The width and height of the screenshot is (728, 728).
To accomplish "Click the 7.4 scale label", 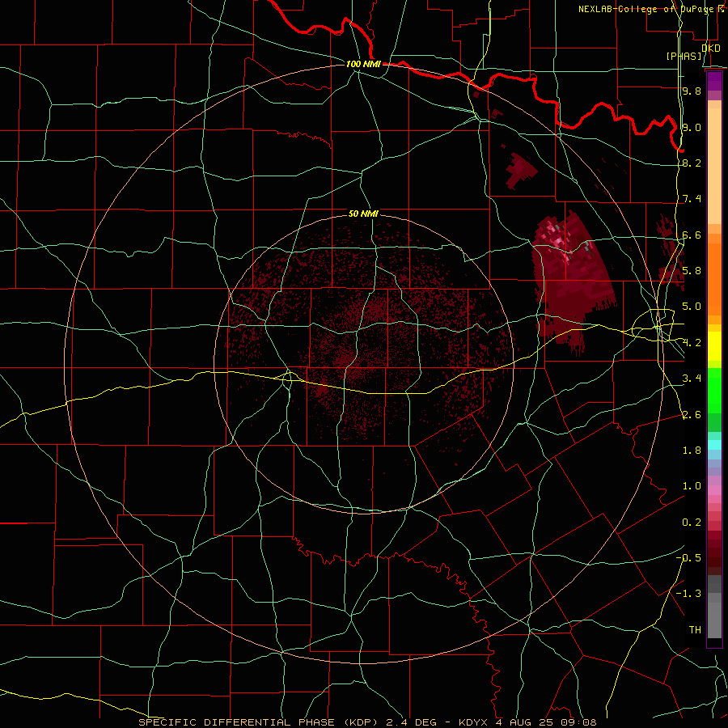I will 692,199.
